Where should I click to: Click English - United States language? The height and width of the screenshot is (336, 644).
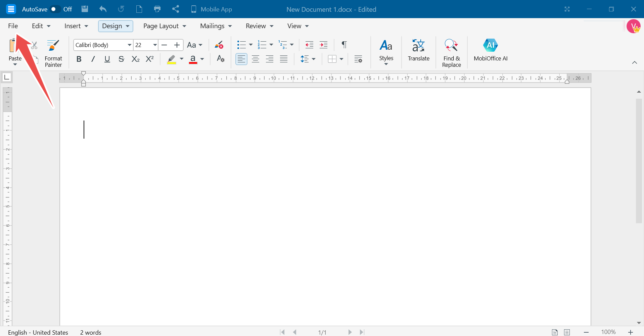coord(38,332)
